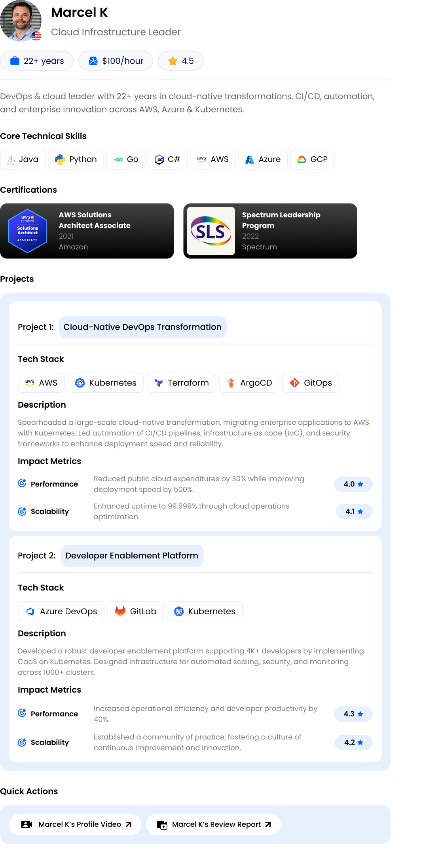421x868 pixels.
Task: Click the GitOps diamond icon
Action: tap(294, 383)
